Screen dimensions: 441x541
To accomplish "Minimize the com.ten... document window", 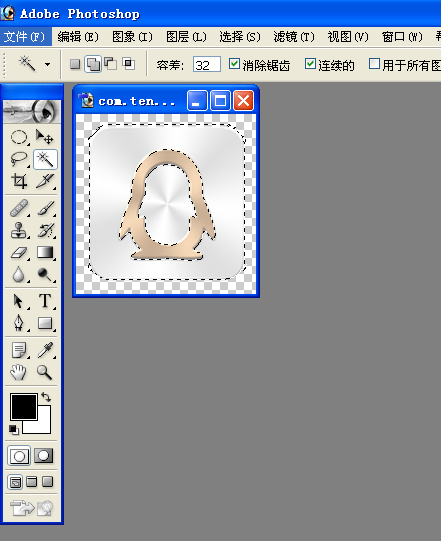I will 197,101.
